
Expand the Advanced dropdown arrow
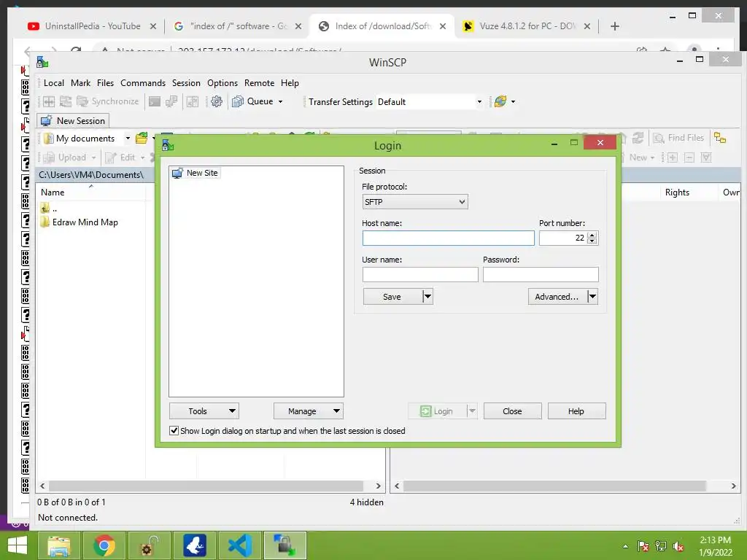pyautogui.click(x=592, y=297)
